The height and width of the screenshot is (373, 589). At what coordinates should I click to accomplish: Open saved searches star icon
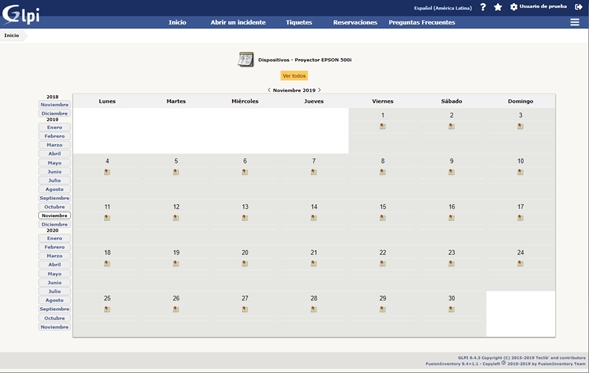(498, 7)
